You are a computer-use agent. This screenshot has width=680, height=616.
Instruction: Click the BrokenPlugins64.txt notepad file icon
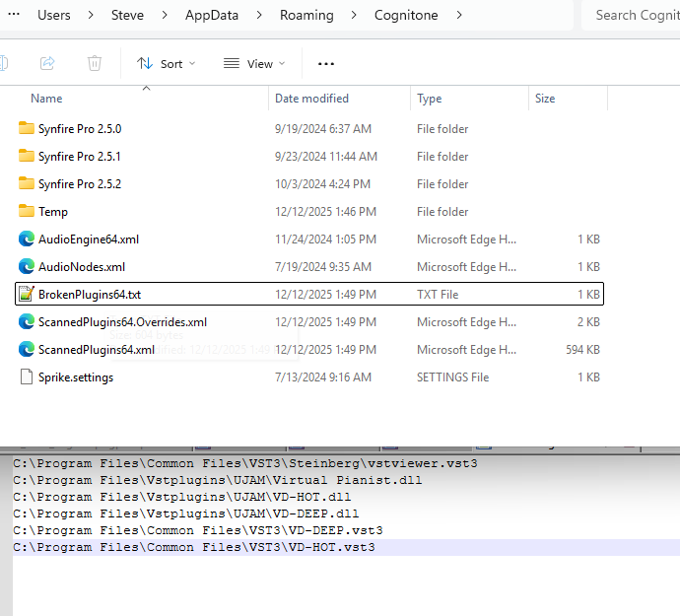27,295
